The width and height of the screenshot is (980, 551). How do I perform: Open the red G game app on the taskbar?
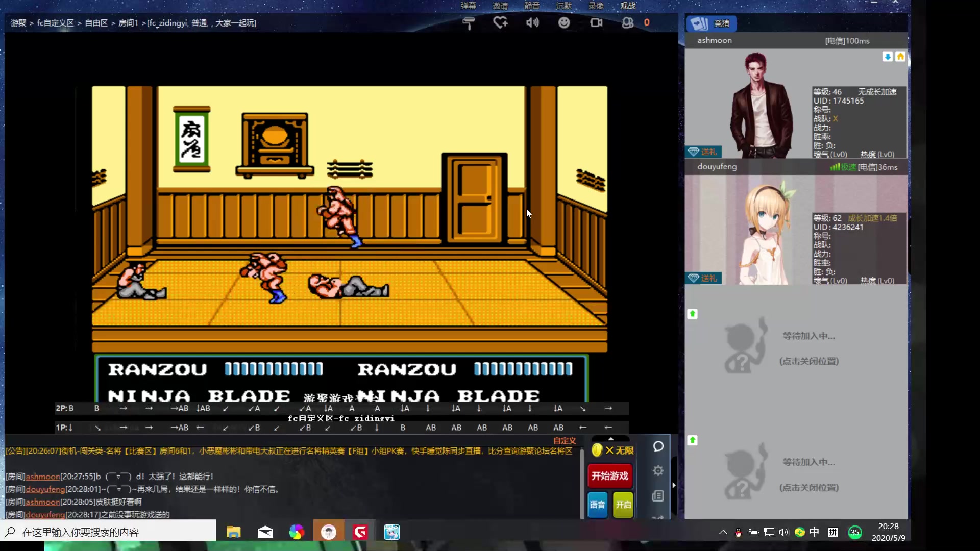360,532
